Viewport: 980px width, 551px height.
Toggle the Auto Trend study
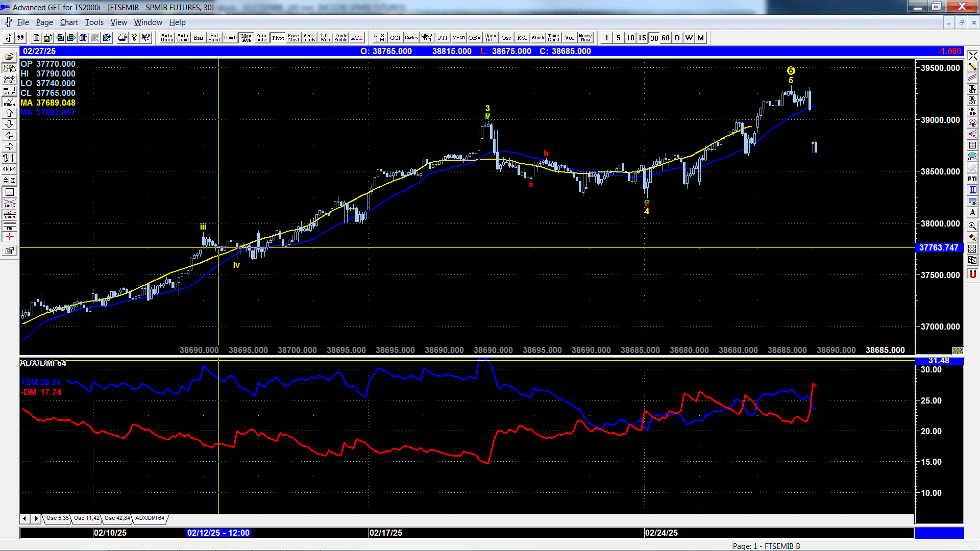(183, 38)
